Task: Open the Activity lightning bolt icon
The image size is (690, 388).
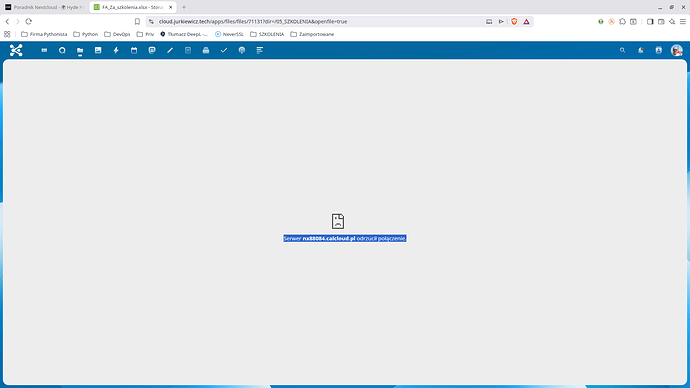Action: coord(116,50)
